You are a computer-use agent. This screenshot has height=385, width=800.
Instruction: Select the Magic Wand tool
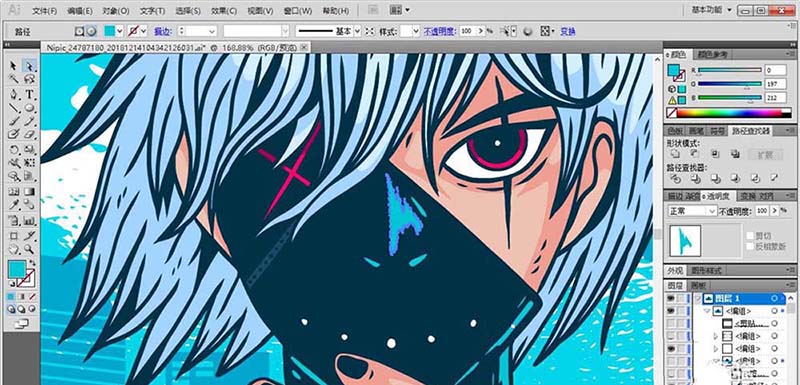click(14, 79)
